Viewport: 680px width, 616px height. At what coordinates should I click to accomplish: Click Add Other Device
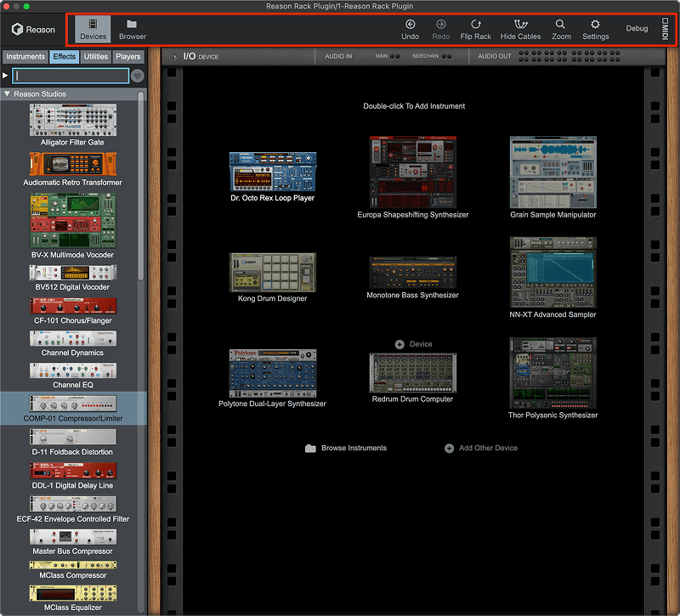481,448
